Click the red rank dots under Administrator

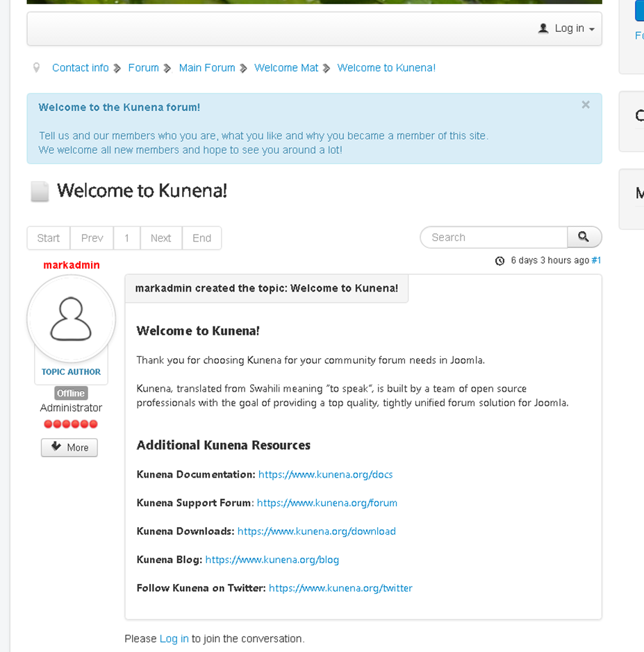(71, 424)
